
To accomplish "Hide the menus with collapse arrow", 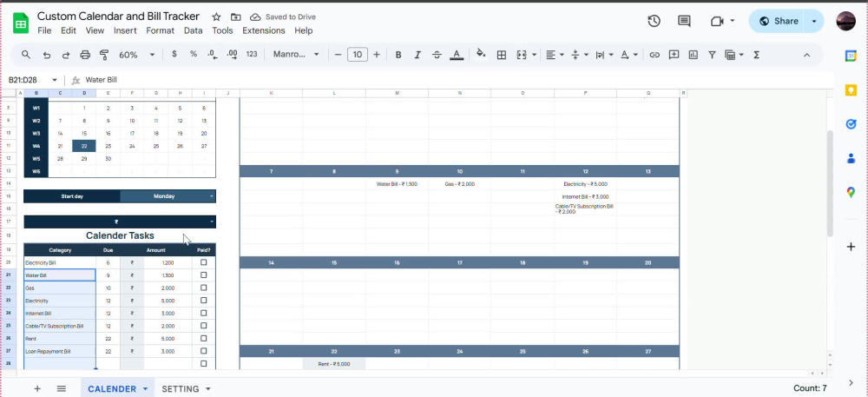I will coord(806,54).
